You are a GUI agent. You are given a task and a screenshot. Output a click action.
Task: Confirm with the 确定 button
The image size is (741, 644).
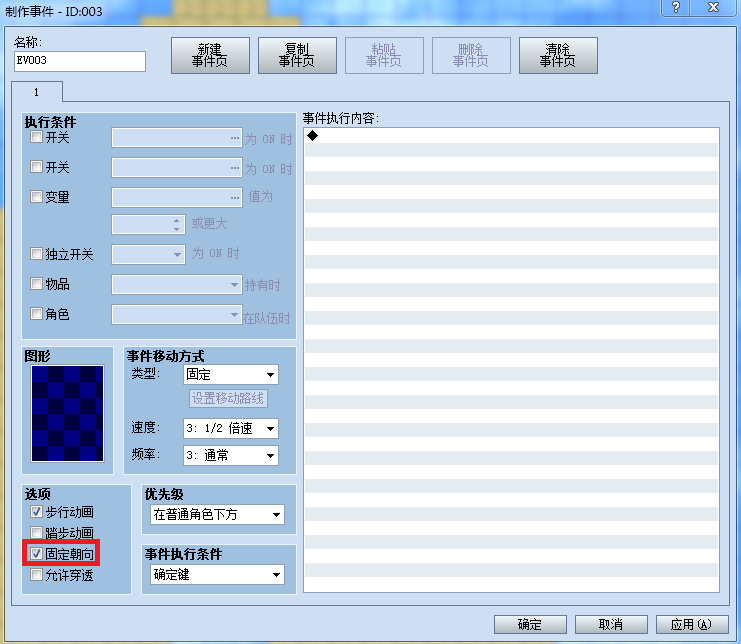[530, 624]
